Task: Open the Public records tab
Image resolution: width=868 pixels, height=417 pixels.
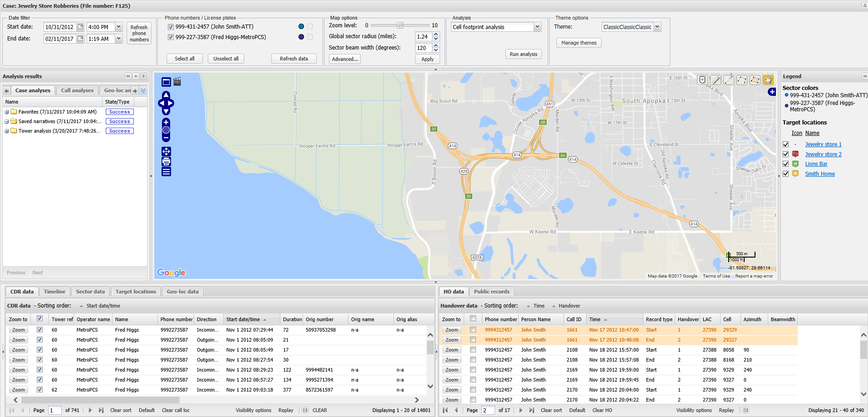Action: pos(491,292)
